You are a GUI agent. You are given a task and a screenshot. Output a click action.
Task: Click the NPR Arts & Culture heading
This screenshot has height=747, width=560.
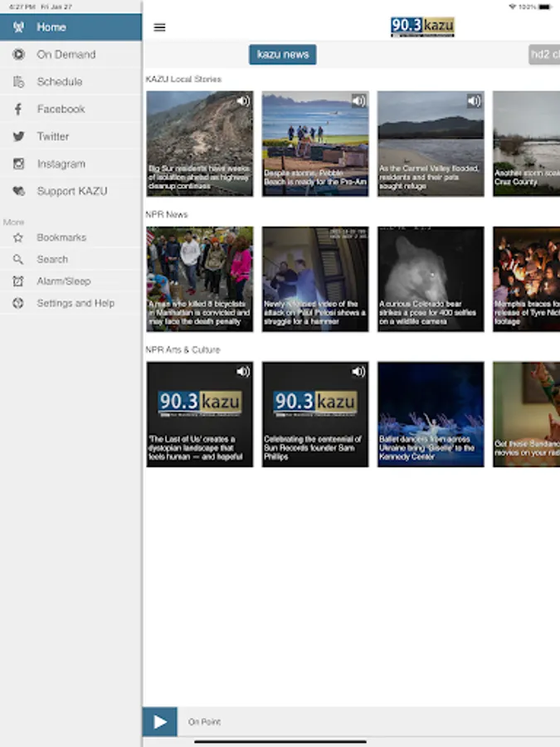[183, 349]
